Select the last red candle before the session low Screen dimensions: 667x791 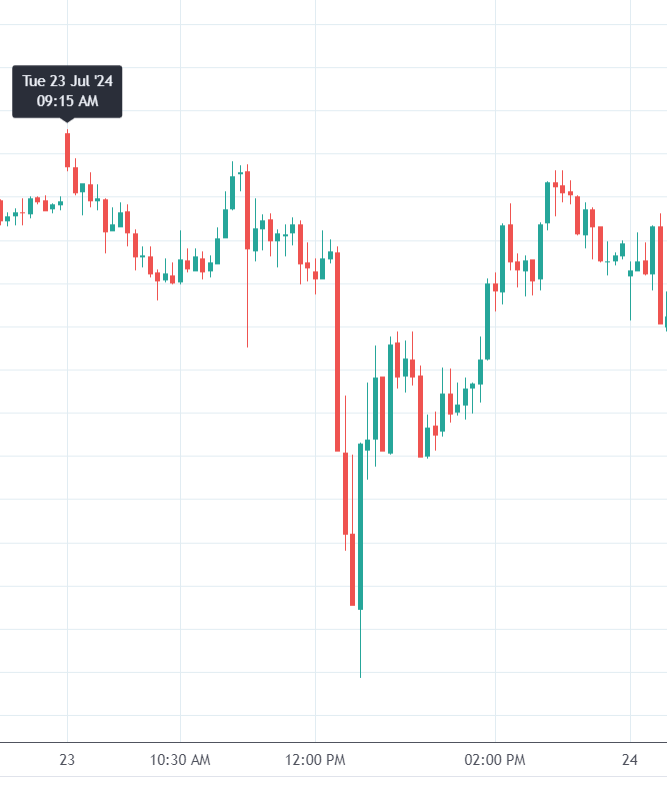352,570
